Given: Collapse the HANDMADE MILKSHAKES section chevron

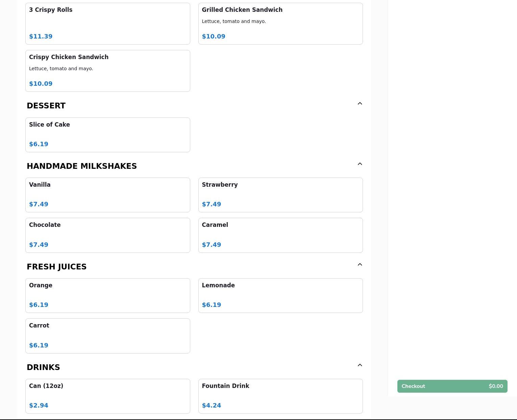Looking at the screenshot, I should (360, 164).
